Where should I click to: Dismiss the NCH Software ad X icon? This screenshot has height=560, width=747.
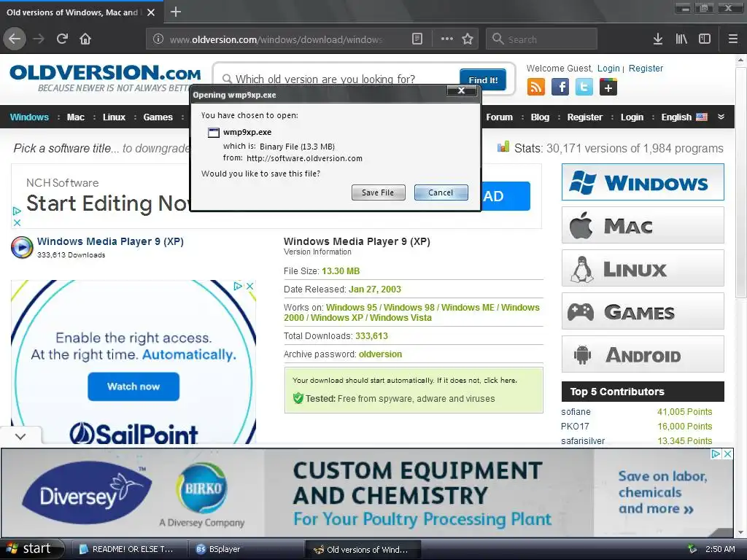coord(17,222)
